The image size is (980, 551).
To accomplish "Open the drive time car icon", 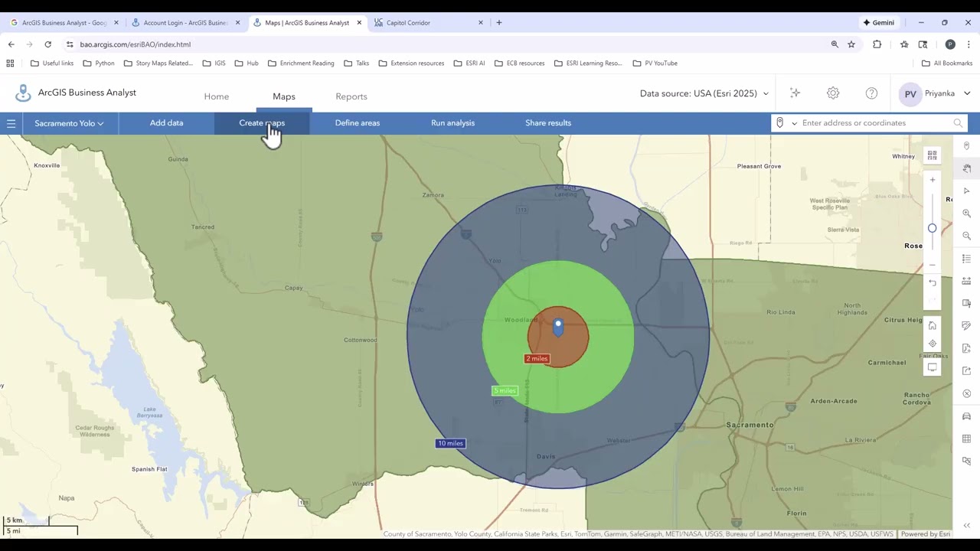I will click(x=966, y=416).
